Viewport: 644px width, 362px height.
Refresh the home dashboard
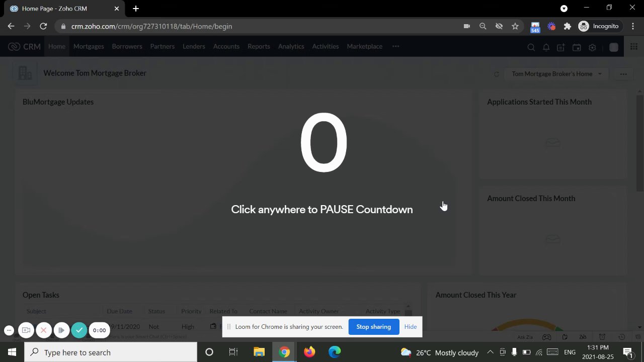click(497, 74)
